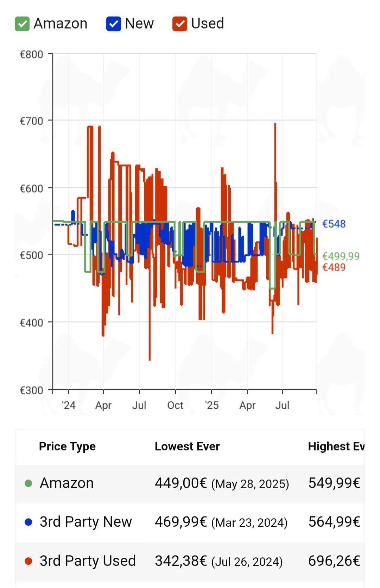
Task: Disable the red Used checkbox
Action: point(180,24)
